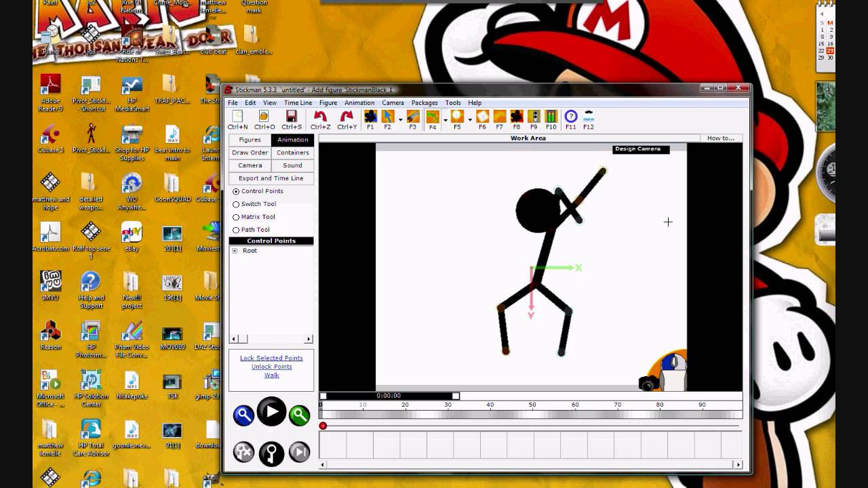Click the delete keyframe key icon
Screen dimensions: 868x488
(243, 451)
